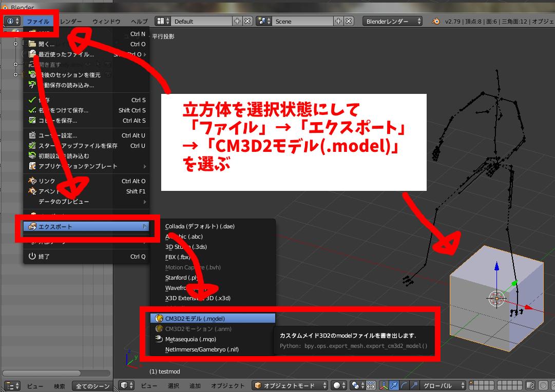Click the second layer group grid
Image resolution: width=555 pixels, height=392 pixels.
click(x=510, y=385)
